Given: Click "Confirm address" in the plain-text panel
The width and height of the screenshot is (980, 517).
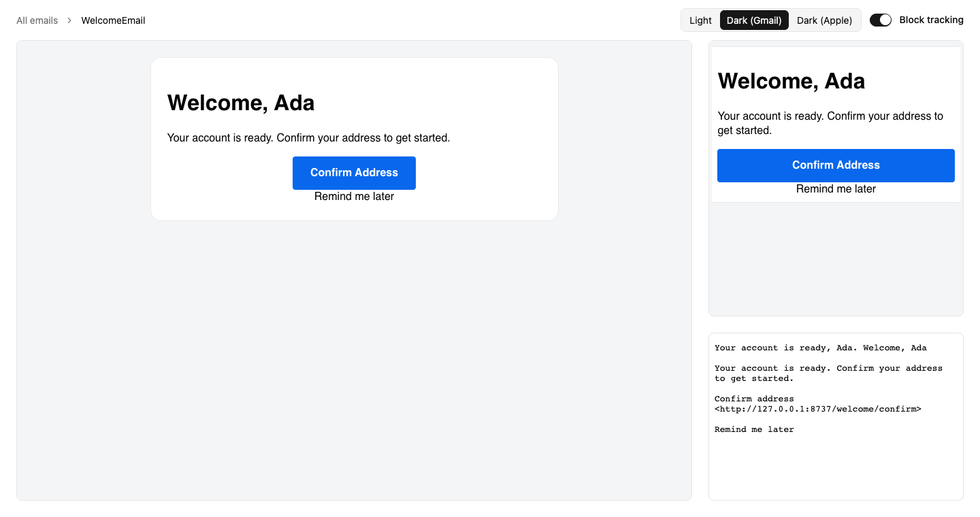Looking at the screenshot, I should click(754, 399).
